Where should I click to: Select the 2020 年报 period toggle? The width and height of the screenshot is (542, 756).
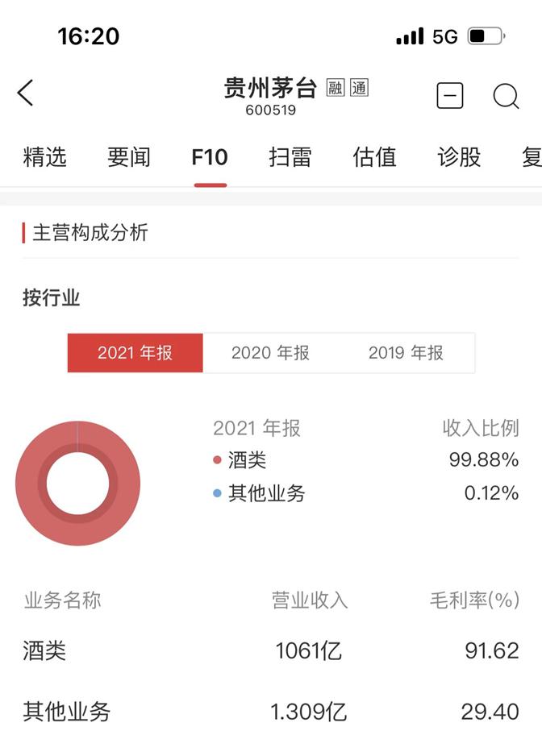pos(271,352)
